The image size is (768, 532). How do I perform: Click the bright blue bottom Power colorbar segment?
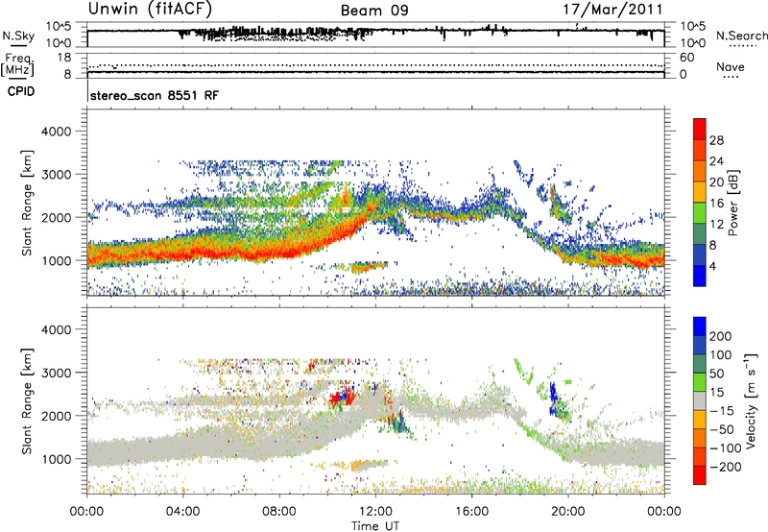click(x=700, y=276)
